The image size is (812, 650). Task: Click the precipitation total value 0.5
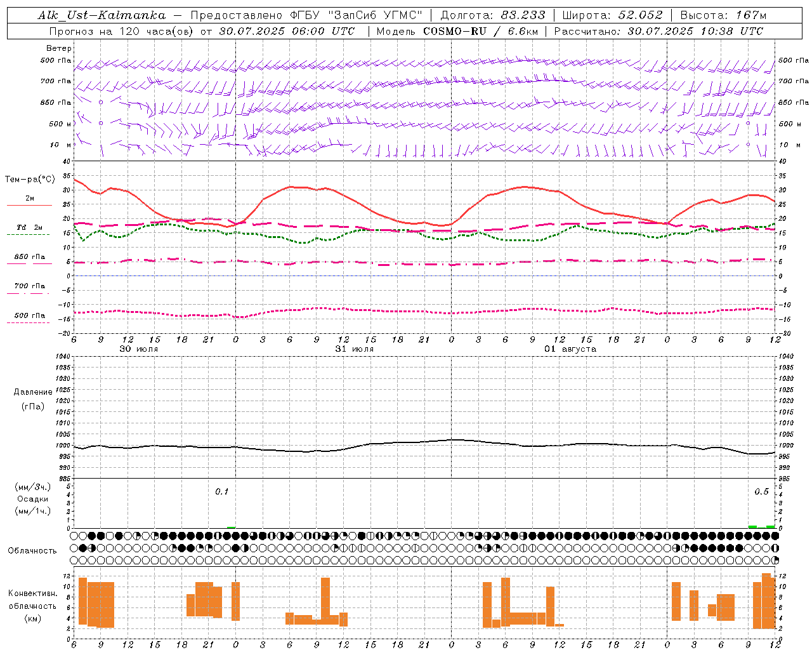click(761, 492)
